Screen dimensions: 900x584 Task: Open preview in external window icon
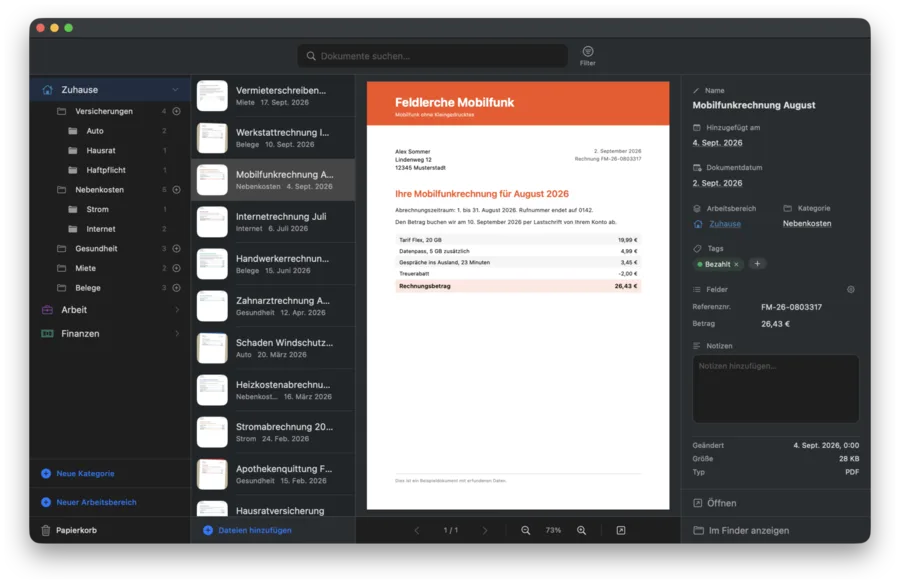pos(621,531)
